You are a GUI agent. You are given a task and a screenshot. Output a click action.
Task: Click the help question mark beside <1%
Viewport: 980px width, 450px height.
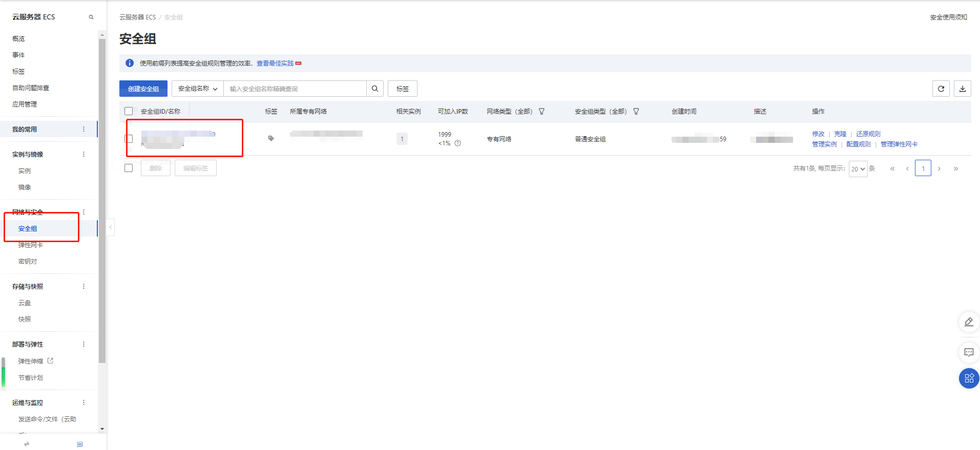point(457,143)
